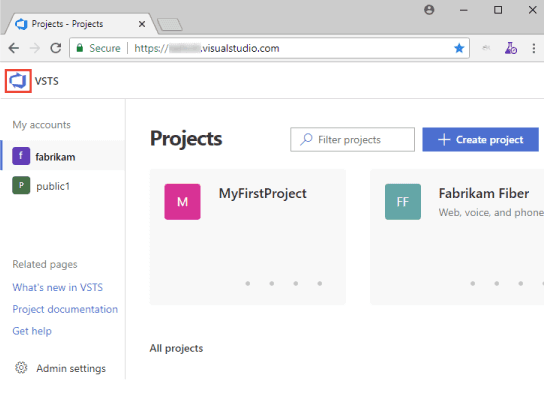
Task: Click the Admin settings gear icon
Action: [21, 367]
